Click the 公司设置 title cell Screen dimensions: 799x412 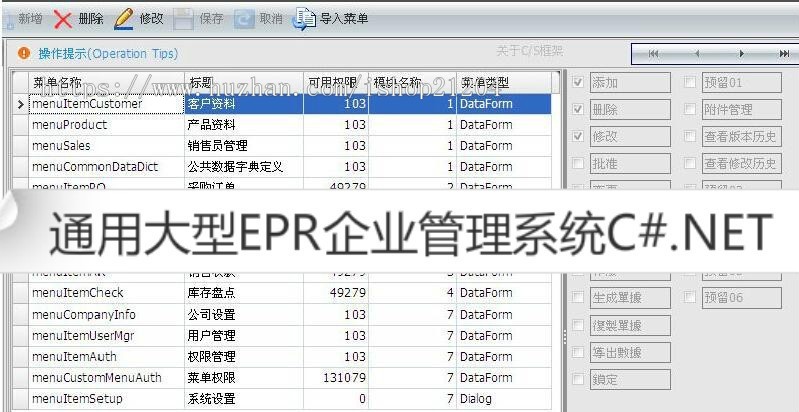[x=244, y=314]
